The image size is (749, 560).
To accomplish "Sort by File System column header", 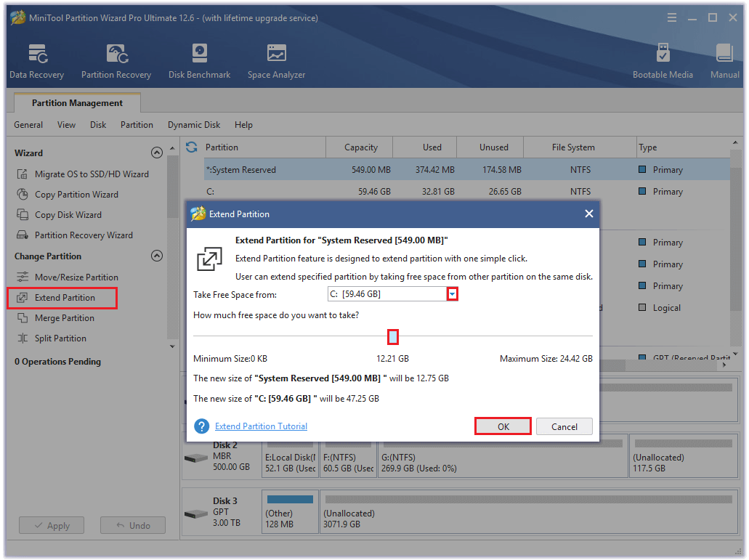I will tap(580, 147).
